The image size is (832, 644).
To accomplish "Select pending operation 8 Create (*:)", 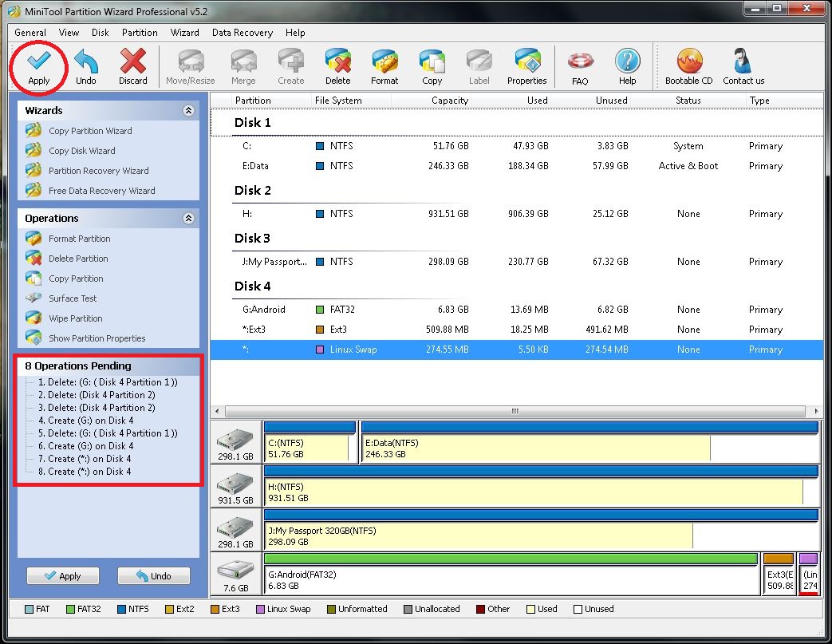I will (x=85, y=472).
